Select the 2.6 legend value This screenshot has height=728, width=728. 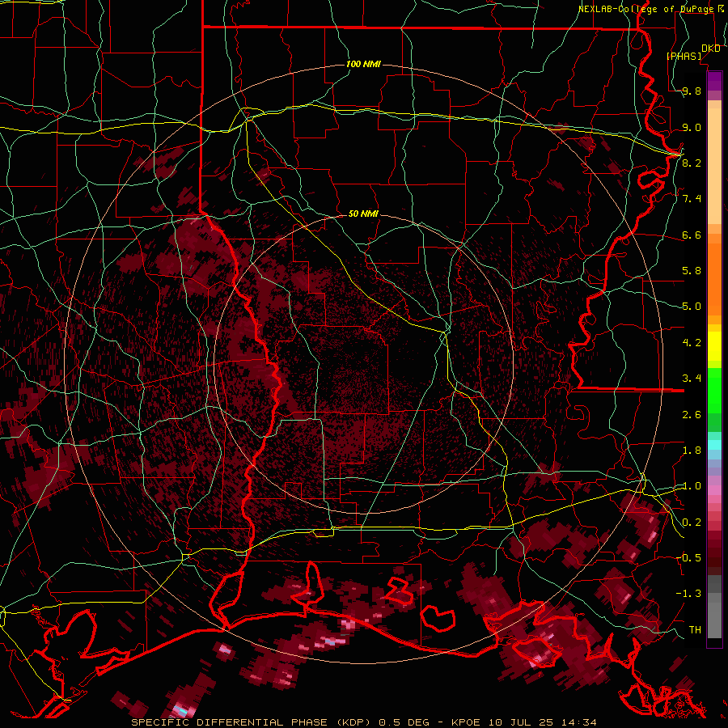[692, 415]
